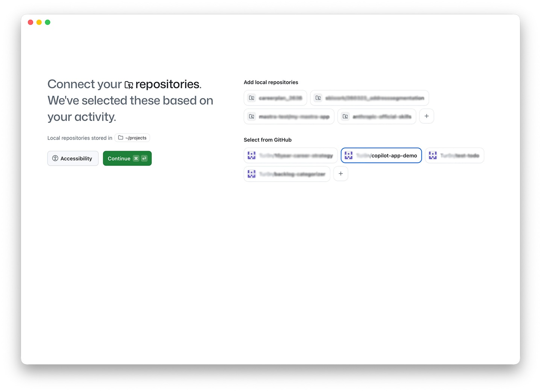Change the ~/projects storage folder

[x=132, y=138]
